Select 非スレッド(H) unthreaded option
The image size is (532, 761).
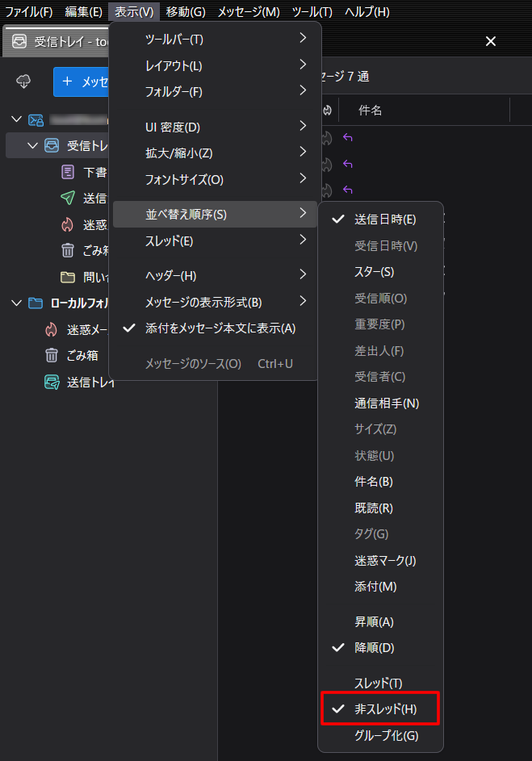pos(385,709)
